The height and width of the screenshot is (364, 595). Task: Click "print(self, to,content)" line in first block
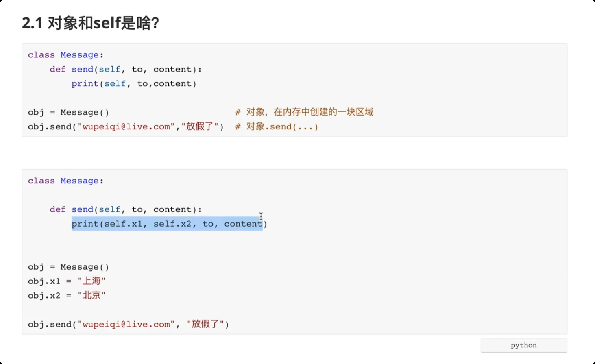[134, 84]
